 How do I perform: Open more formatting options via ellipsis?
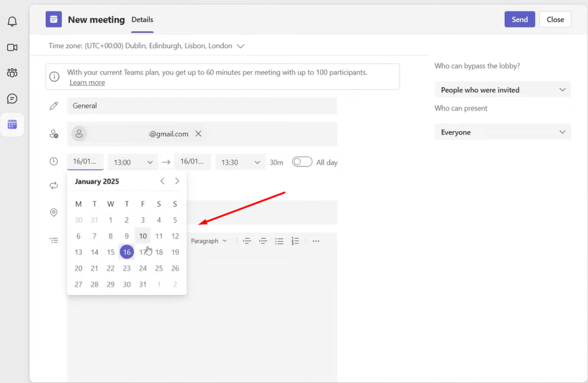coord(315,241)
